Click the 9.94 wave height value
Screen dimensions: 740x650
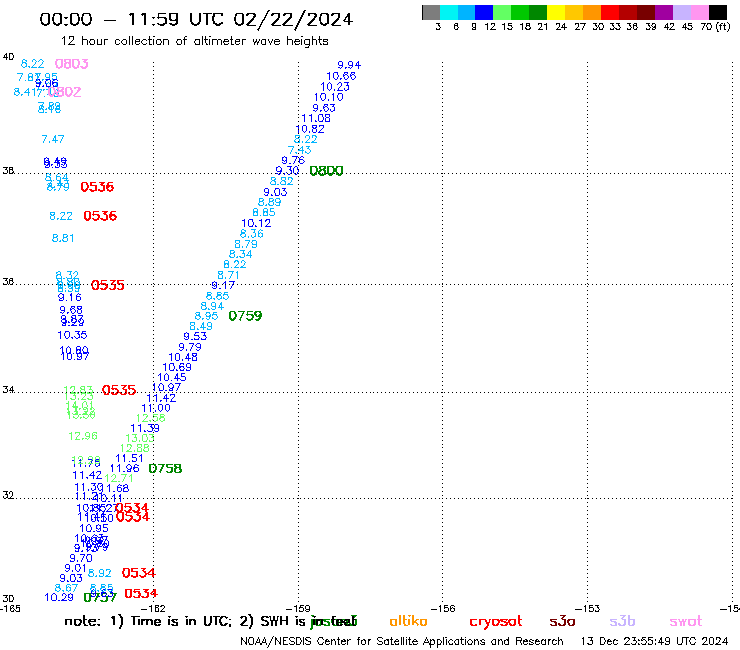tap(349, 65)
